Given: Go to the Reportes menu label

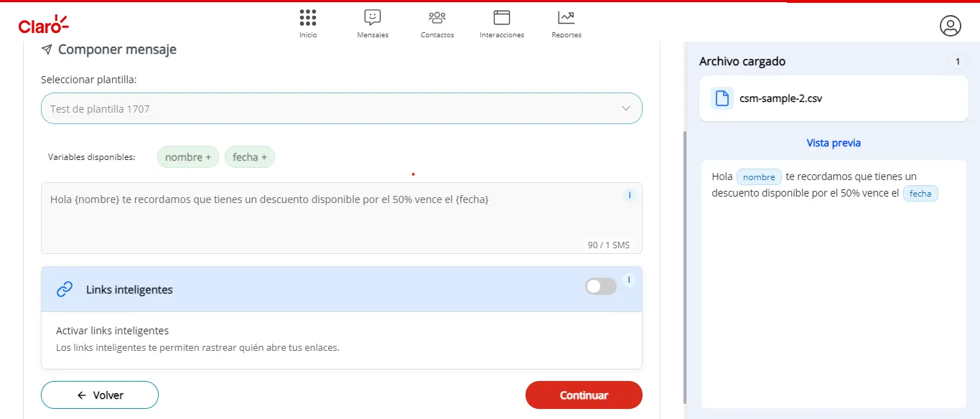Looking at the screenshot, I should [566, 34].
